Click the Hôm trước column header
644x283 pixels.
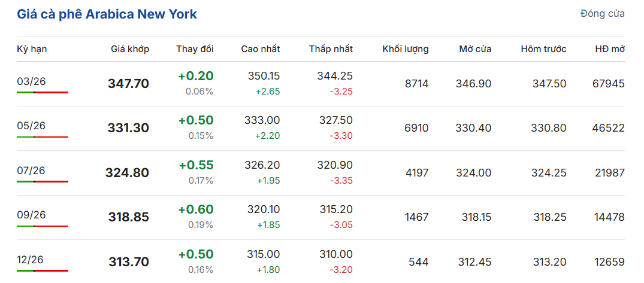[x=543, y=49]
